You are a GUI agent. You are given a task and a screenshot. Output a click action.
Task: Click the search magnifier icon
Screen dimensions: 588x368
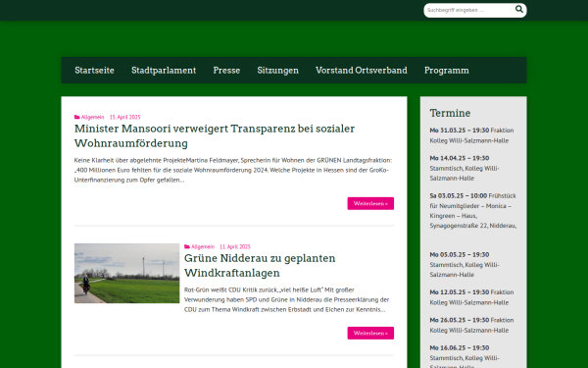click(x=519, y=10)
